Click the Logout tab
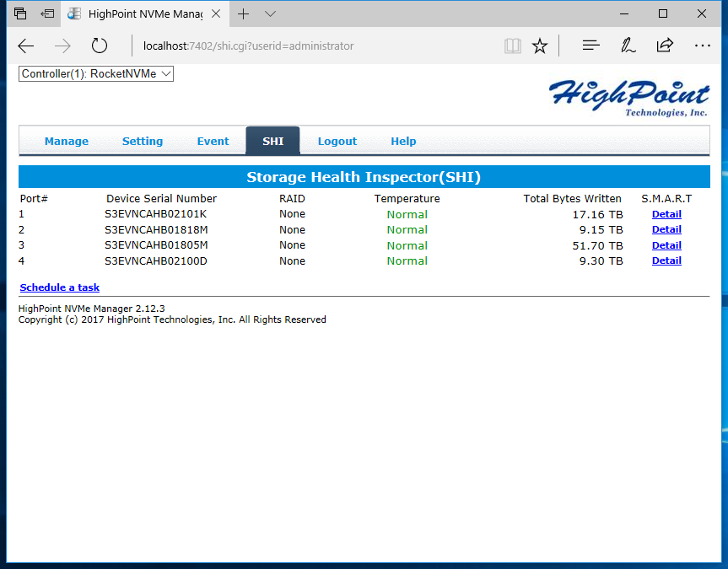The image size is (728, 569). coord(337,141)
